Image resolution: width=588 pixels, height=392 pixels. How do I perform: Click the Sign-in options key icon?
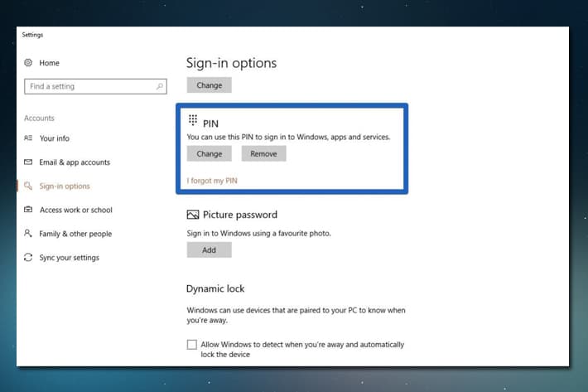(x=28, y=186)
